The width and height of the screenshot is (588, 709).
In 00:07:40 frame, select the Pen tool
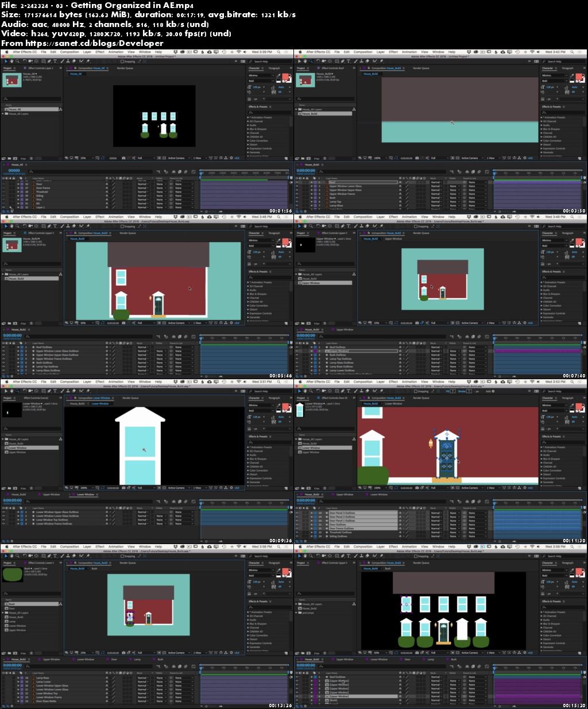343,226
